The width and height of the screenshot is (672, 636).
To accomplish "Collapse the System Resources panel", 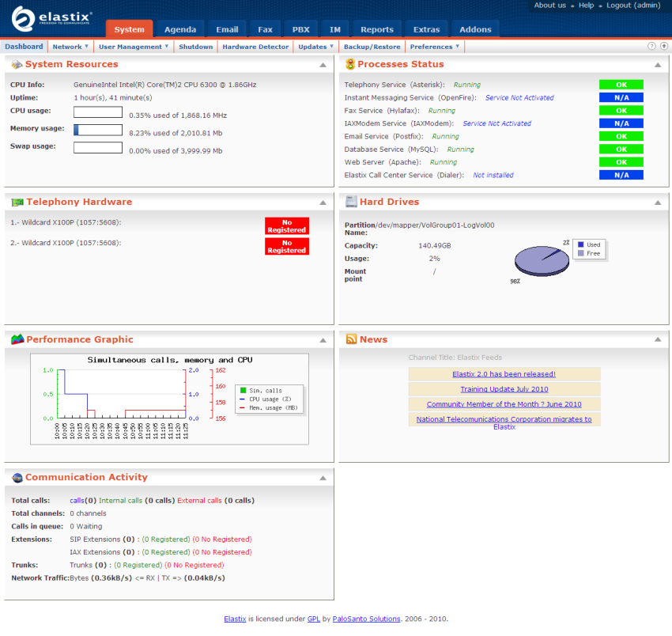I will (323, 65).
